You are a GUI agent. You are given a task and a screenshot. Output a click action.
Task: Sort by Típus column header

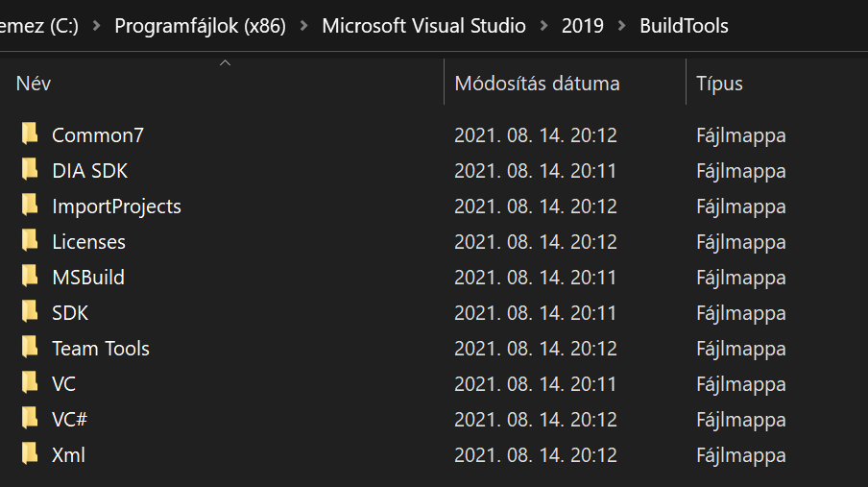pos(777,84)
